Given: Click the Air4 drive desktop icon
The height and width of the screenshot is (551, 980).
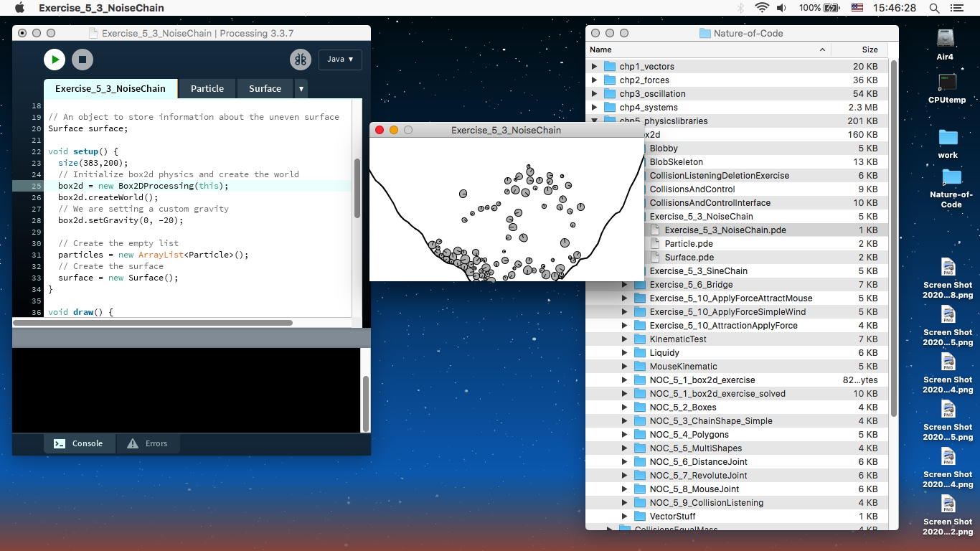Looking at the screenshot, I should pyautogui.click(x=945, y=39).
